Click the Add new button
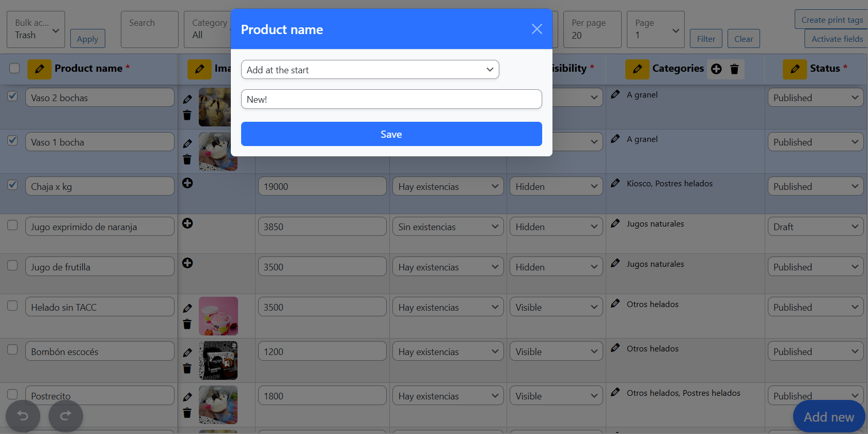 (828, 417)
